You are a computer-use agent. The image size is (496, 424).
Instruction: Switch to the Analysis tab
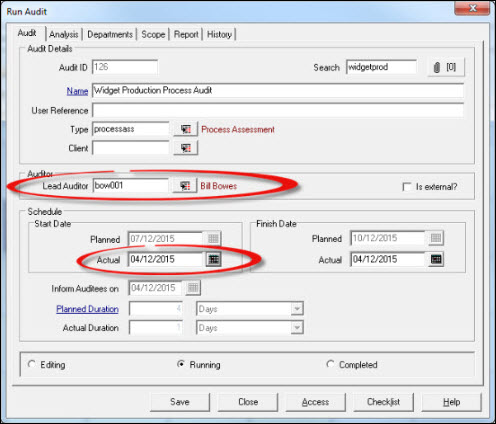64,34
